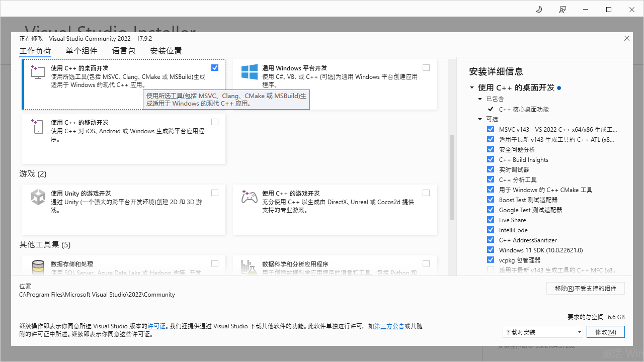The image size is (644, 362).
Task: Close the modify dialog with the X
Action: [627, 38]
